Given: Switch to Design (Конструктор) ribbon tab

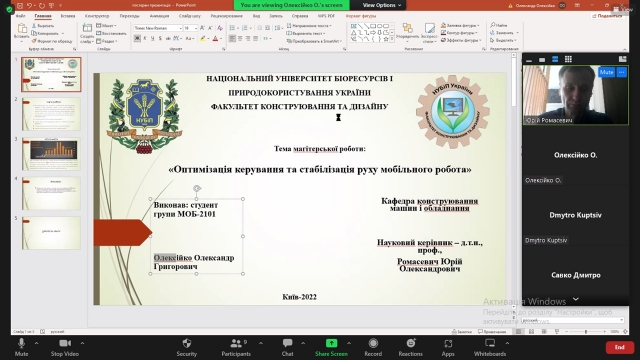Looking at the screenshot, I should pyautogui.click(x=97, y=16).
